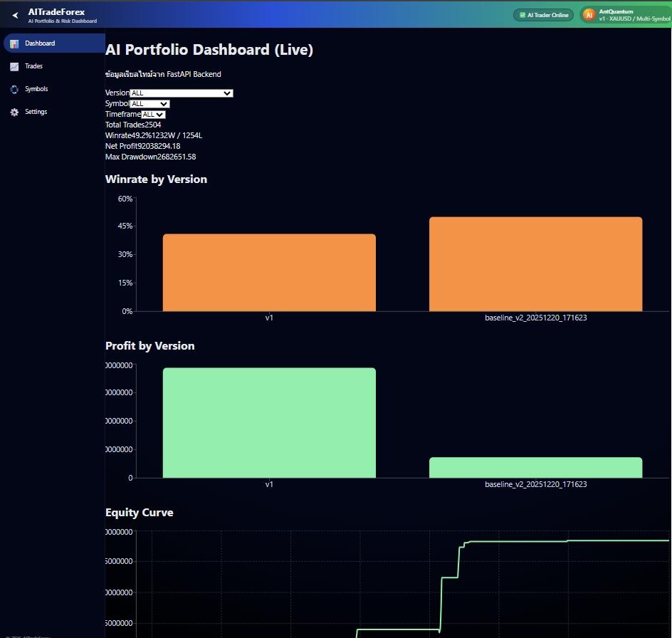672x638 pixels.
Task: Open the Symbol ALL dropdown
Action: pos(150,103)
